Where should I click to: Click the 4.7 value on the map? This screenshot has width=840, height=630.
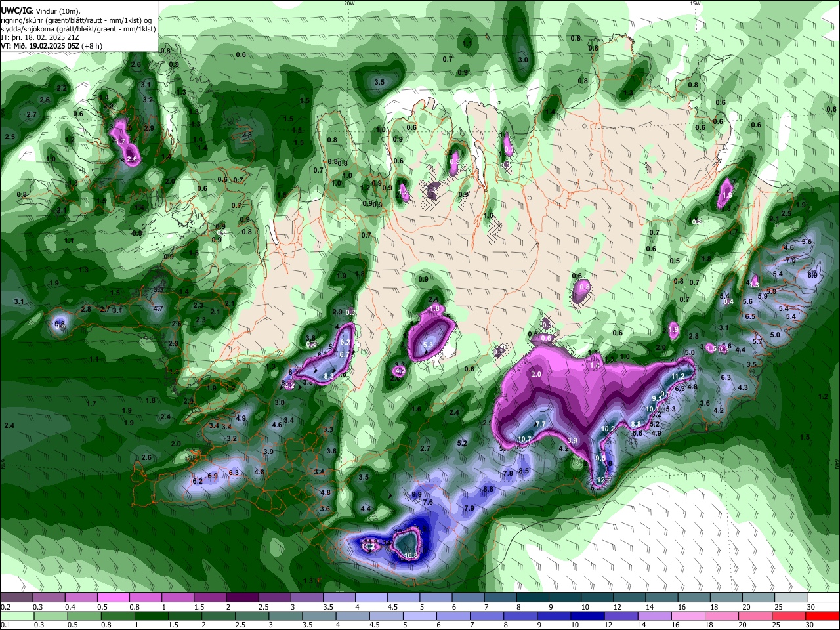158,308
